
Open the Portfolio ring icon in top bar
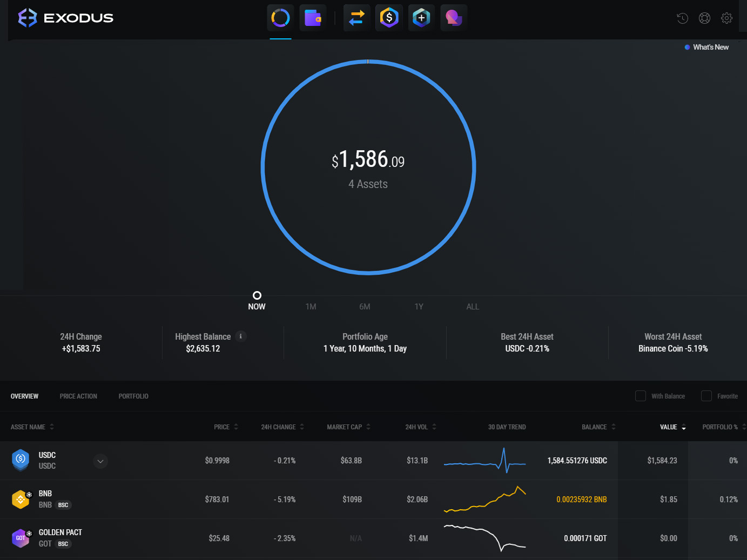pos(280,18)
